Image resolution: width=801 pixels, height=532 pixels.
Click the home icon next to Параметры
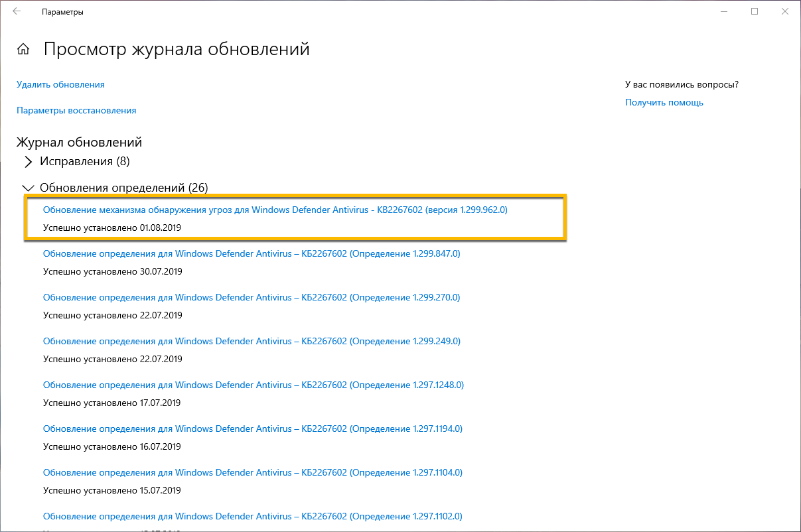pyautogui.click(x=23, y=48)
